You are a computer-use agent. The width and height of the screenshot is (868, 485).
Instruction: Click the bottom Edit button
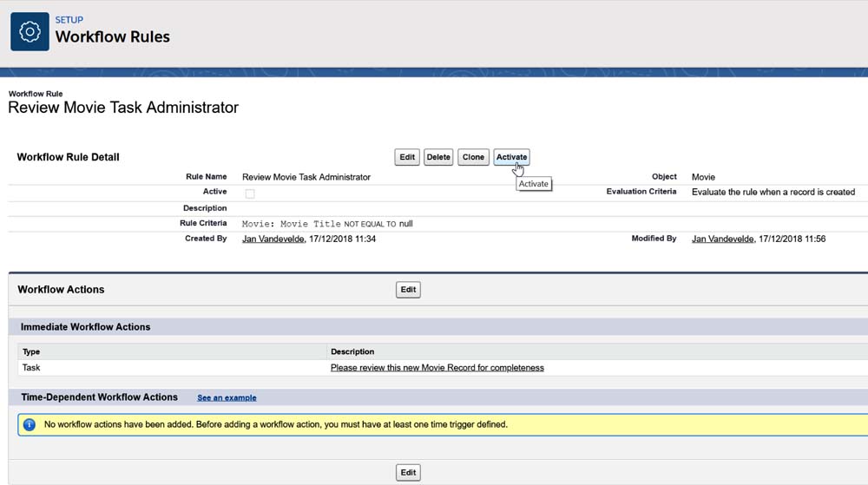click(x=408, y=473)
